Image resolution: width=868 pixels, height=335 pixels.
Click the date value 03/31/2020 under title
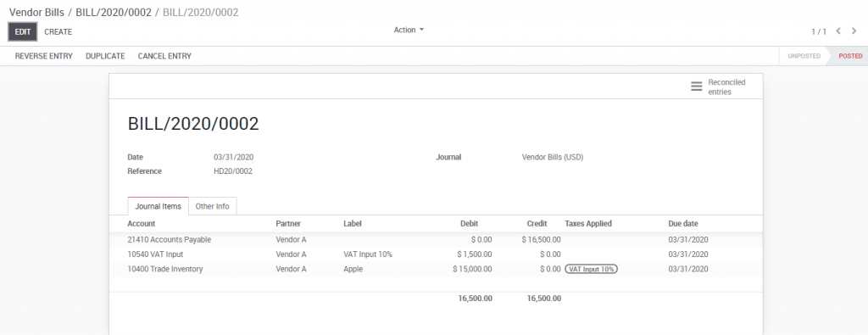(x=234, y=157)
